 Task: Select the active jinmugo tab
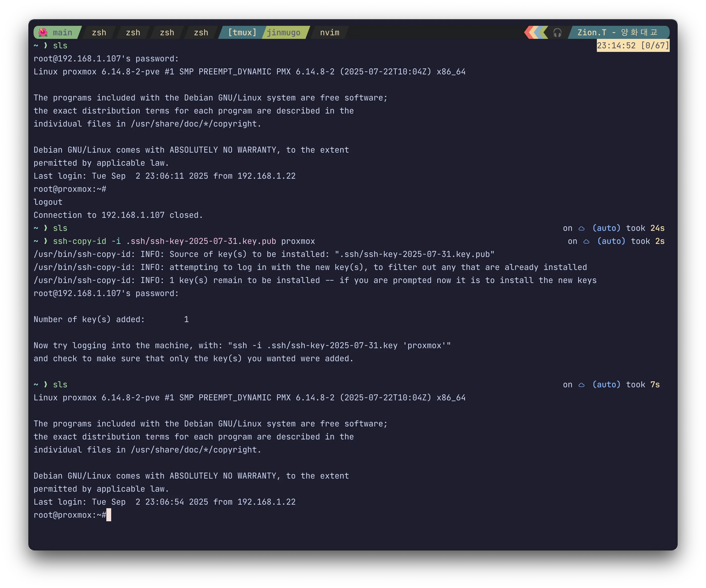pyautogui.click(x=283, y=33)
